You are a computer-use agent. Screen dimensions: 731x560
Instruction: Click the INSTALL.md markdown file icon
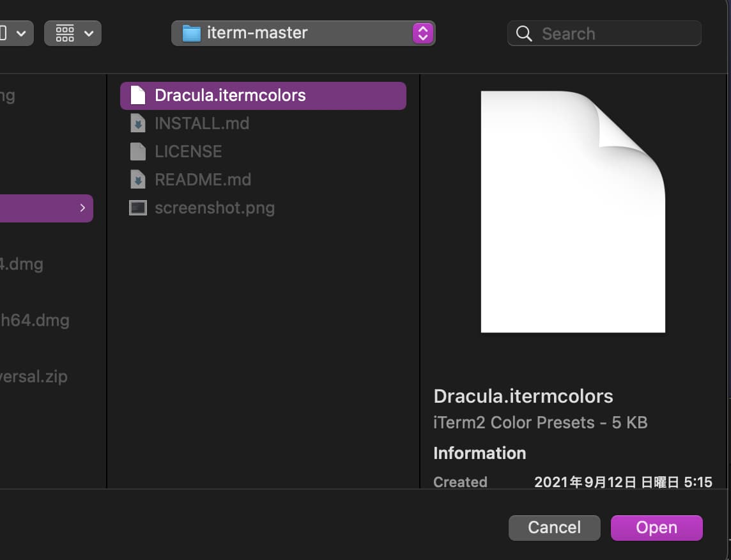138,123
